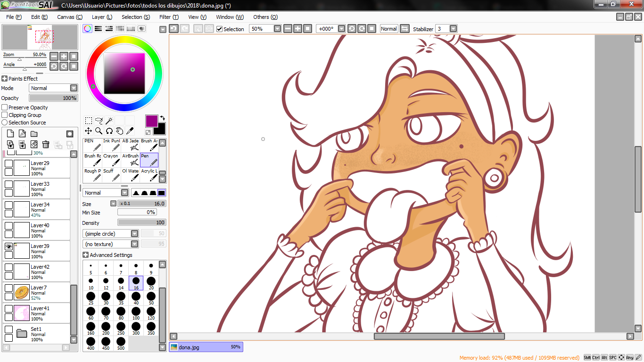Click the Undo arrow in toolbar
This screenshot has width=644, height=362.
point(173,29)
